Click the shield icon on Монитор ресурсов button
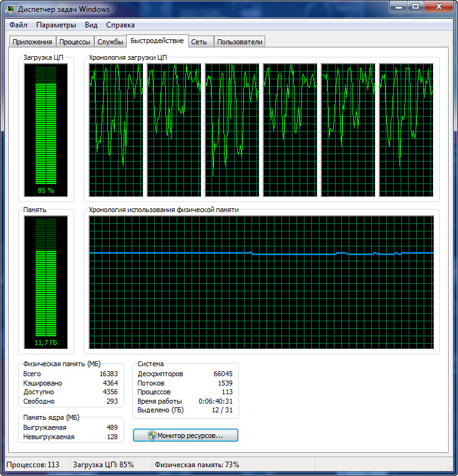 pyautogui.click(x=152, y=435)
